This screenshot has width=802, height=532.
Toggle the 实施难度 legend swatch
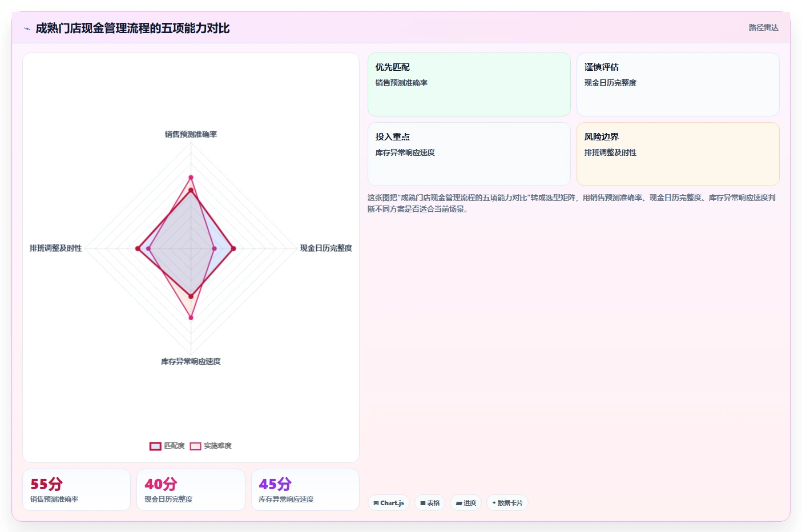195,446
